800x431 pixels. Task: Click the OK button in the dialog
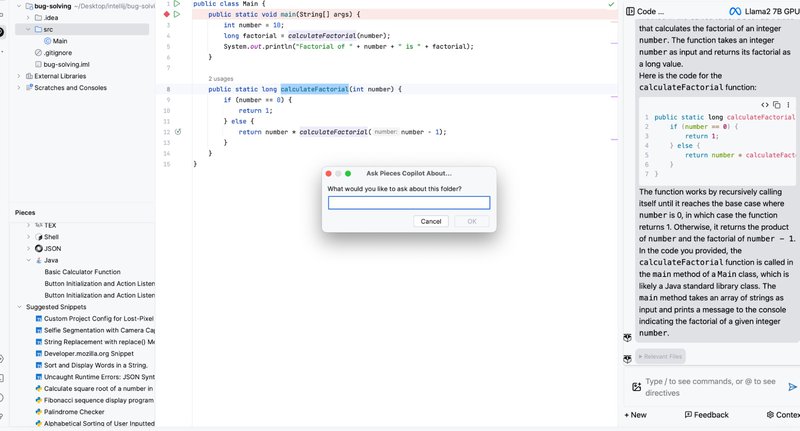[471, 221]
